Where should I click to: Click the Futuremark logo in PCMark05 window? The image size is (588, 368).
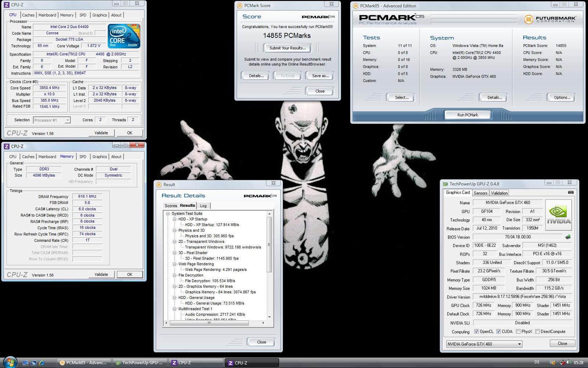coord(550,19)
